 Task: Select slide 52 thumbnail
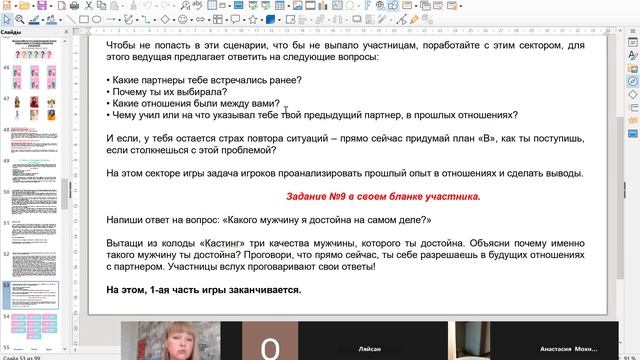tap(34, 264)
